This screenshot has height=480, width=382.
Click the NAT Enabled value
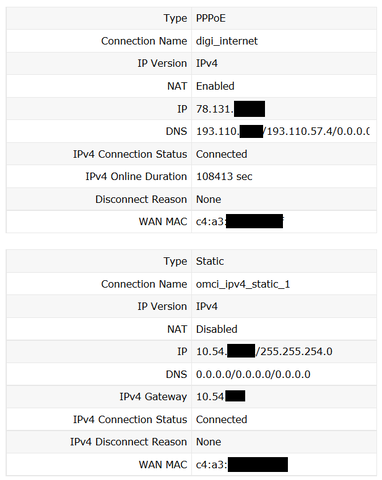[x=215, y=86]
